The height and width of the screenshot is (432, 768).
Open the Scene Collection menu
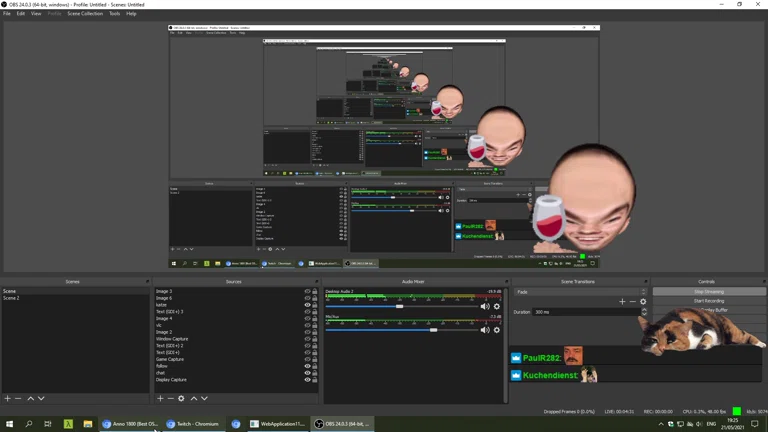click(x=85, y=14)
